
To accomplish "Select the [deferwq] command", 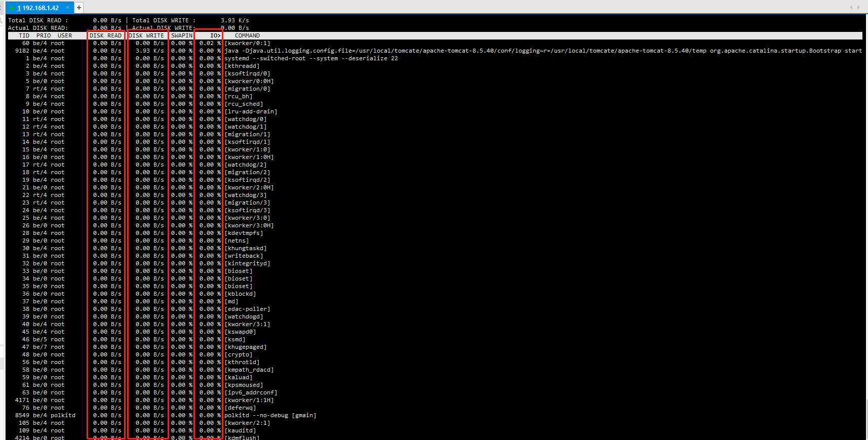I will coord(240,408).
